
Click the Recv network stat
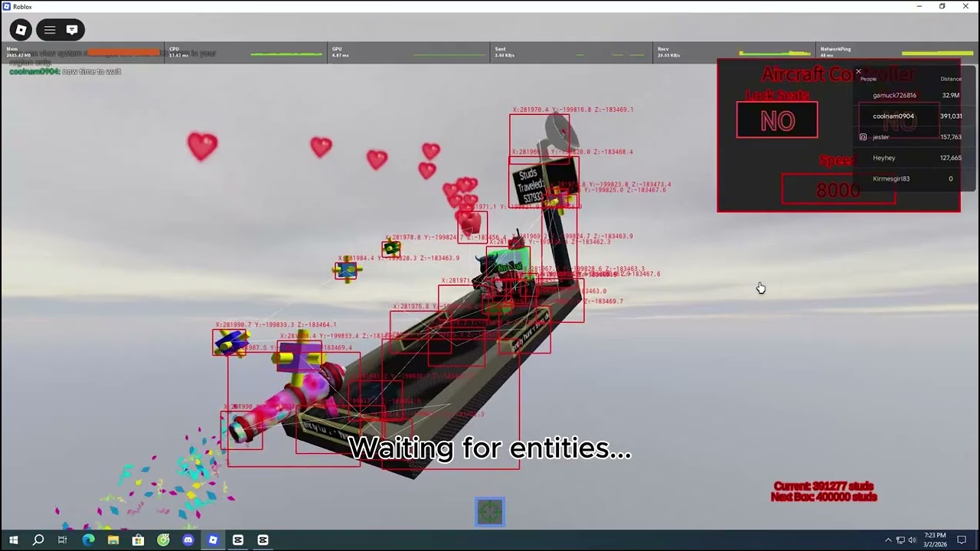tap(735, 52)
